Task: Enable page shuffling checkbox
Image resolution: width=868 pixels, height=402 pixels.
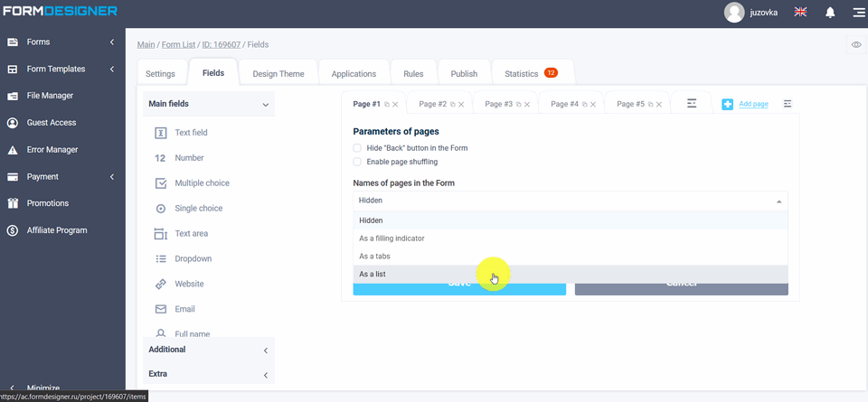Action: (x=357, y=162)
